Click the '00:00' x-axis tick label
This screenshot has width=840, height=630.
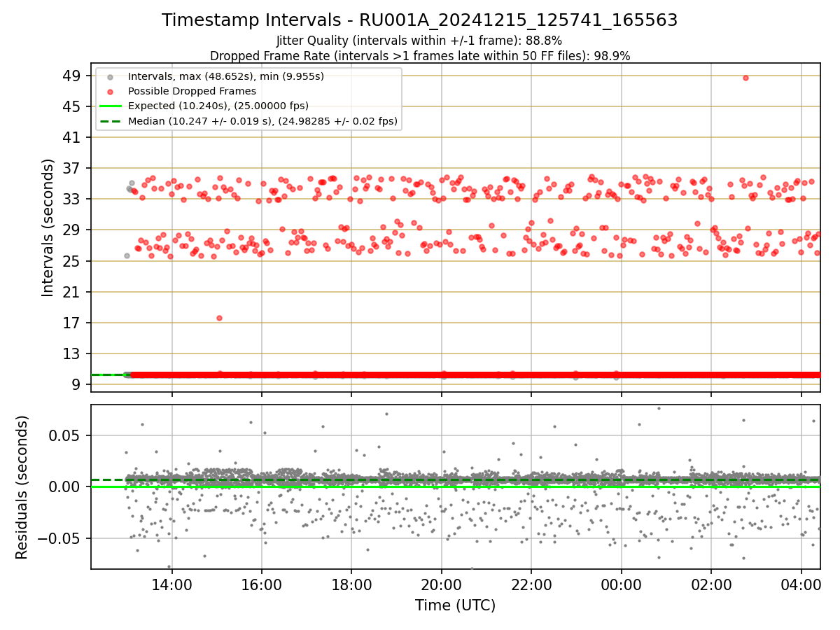point(622,584)
